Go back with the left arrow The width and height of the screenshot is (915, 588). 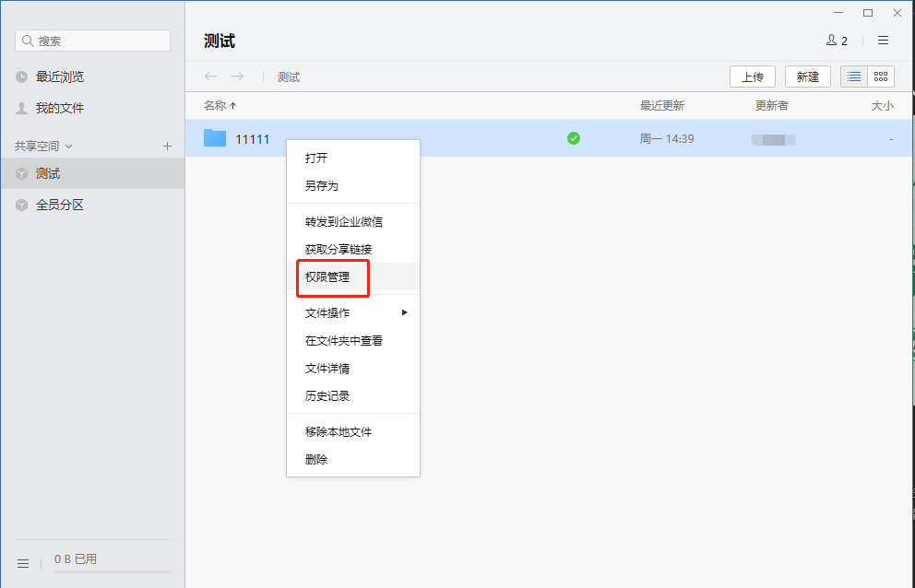click(x=210, y=76)
